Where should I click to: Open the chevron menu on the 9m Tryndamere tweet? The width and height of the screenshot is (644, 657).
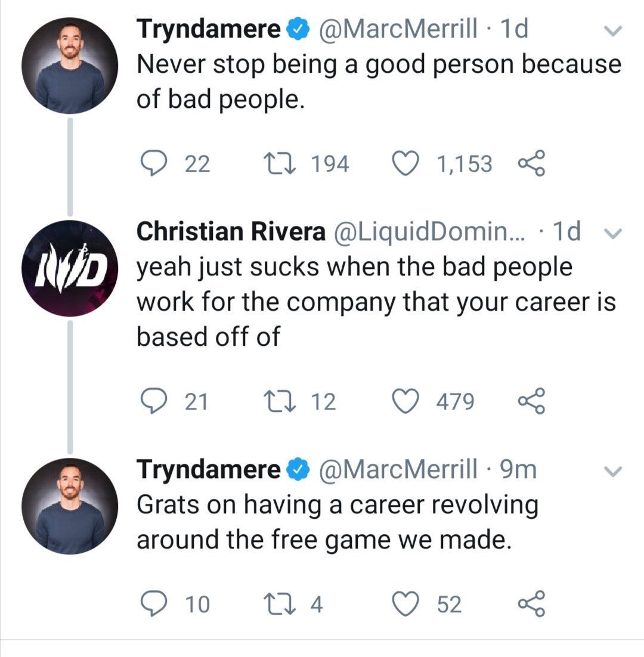(612, 472)
